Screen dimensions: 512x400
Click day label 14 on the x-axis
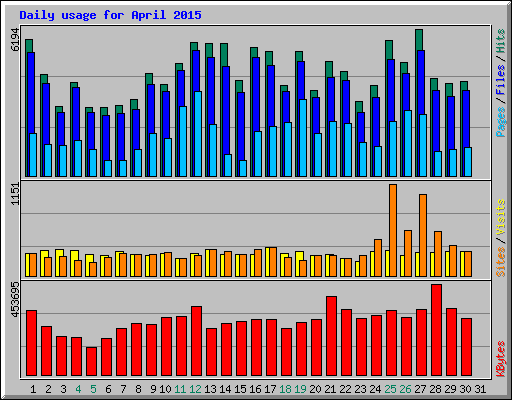(x=225, y=389)
